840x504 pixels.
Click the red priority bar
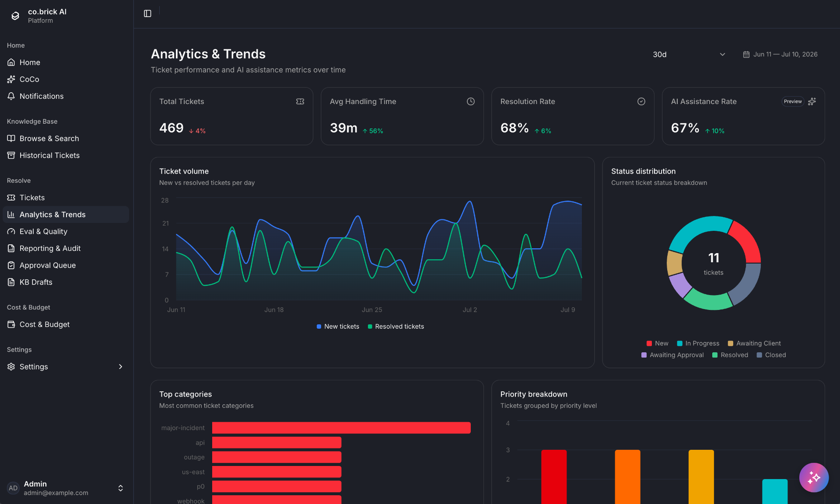[554, 477]
